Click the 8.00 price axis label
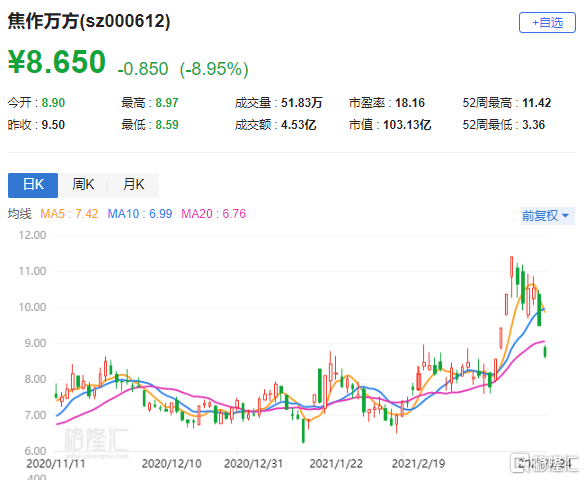Screen dimensions: 585x480 click(x=35, y=379)
